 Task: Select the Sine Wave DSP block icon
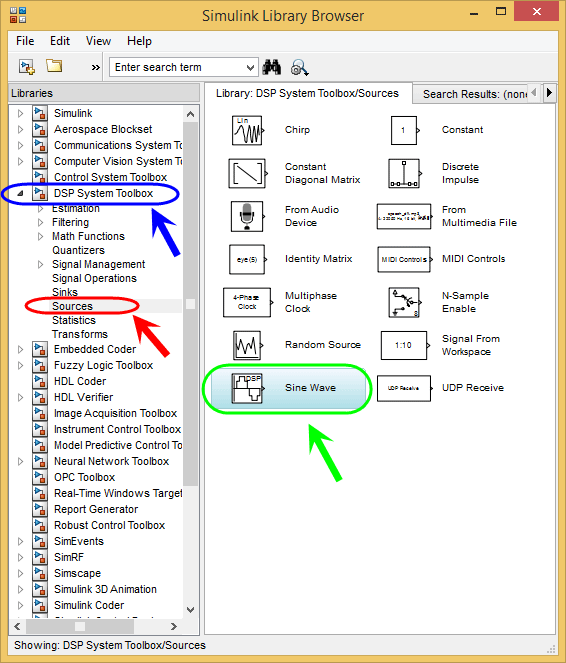[248, 388]
